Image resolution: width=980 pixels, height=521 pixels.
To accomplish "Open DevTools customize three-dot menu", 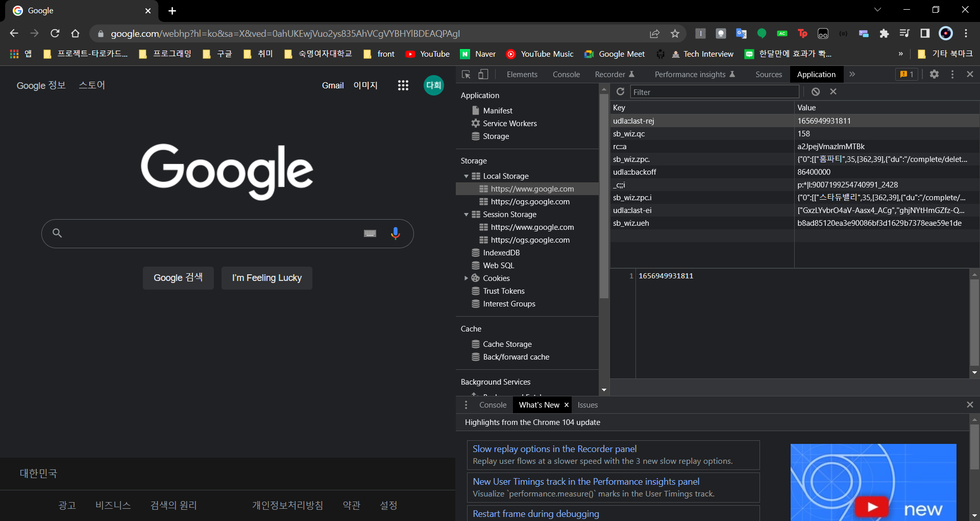I will coord(952,74).
